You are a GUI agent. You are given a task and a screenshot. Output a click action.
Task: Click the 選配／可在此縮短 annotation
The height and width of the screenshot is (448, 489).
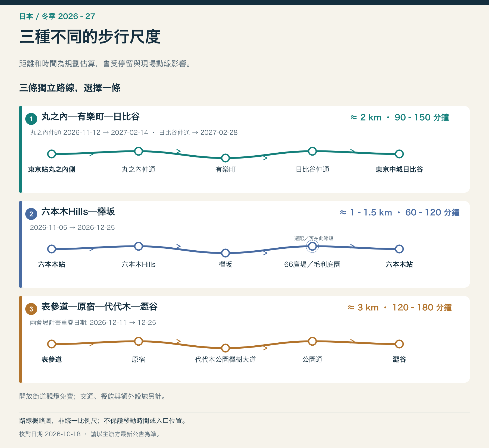click(x=314, y=238)
